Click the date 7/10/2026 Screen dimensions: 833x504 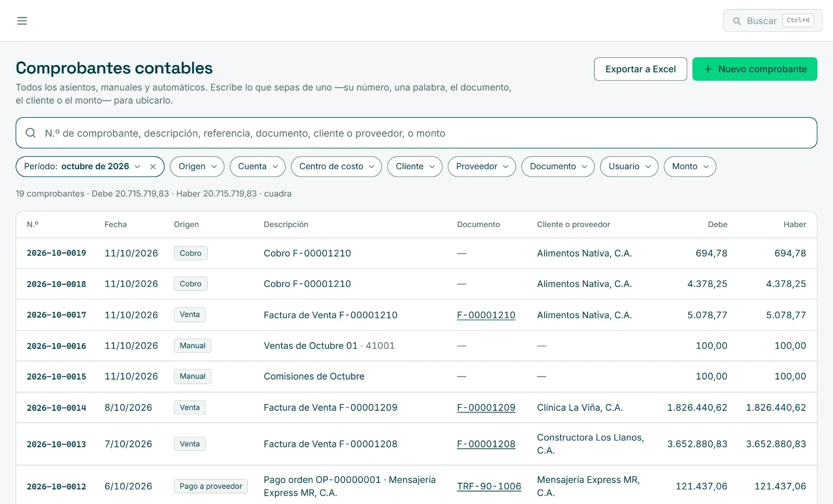click(x=129, y=444)
